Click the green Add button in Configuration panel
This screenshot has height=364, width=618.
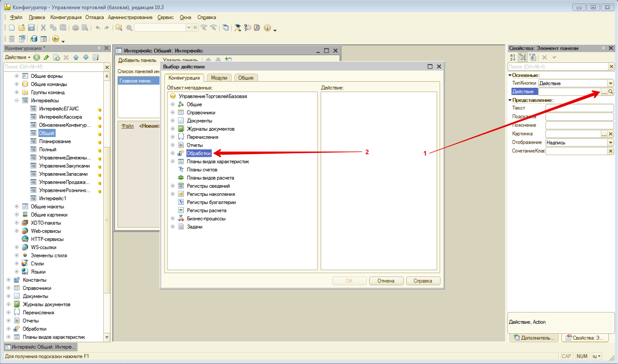(37, 57)
